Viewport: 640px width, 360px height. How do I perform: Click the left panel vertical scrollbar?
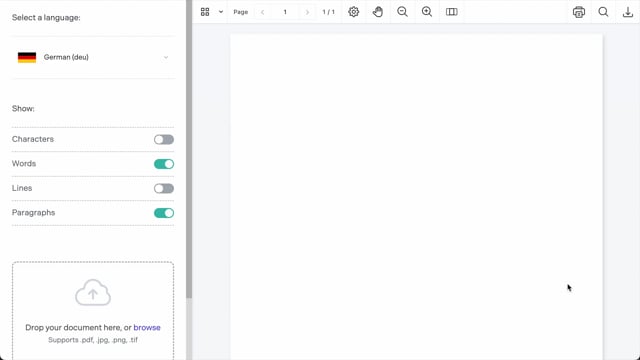(x=189, y=149)
